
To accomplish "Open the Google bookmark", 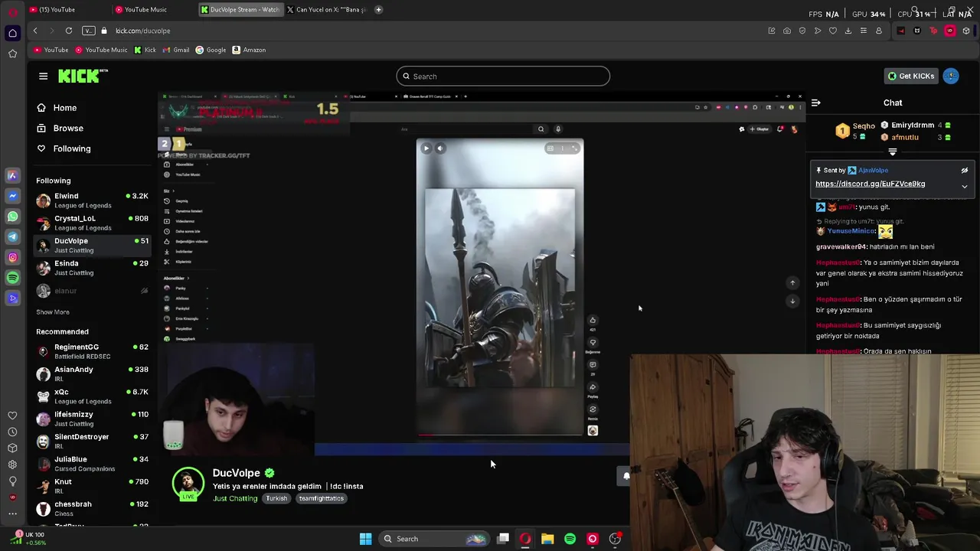I will 211,50.
